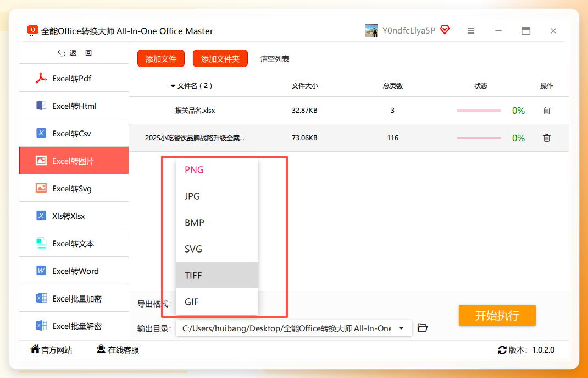Click the picture icon beside Excel转图片

(x=41, y=160)
